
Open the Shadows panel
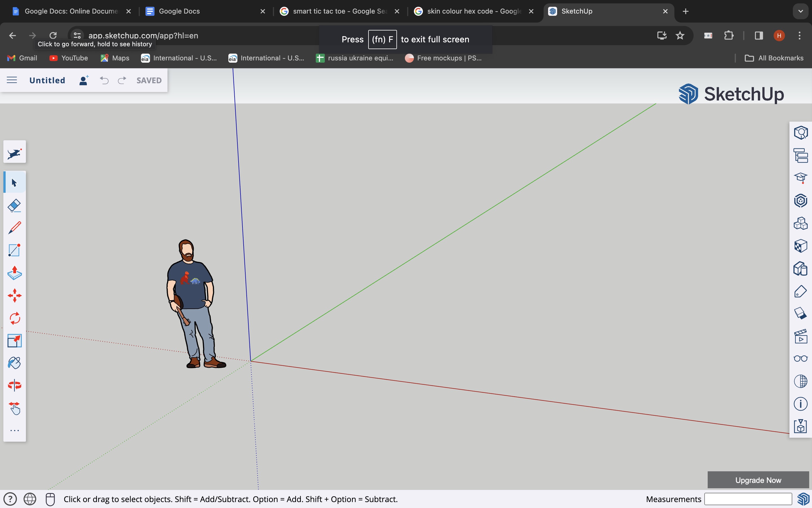point(801,314)
